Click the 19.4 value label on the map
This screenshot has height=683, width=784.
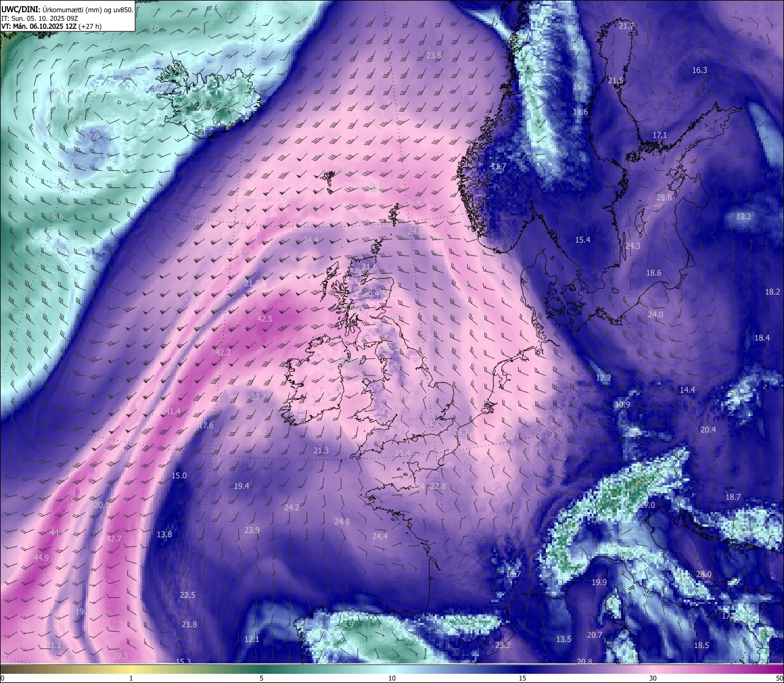(x=241, y=486)
